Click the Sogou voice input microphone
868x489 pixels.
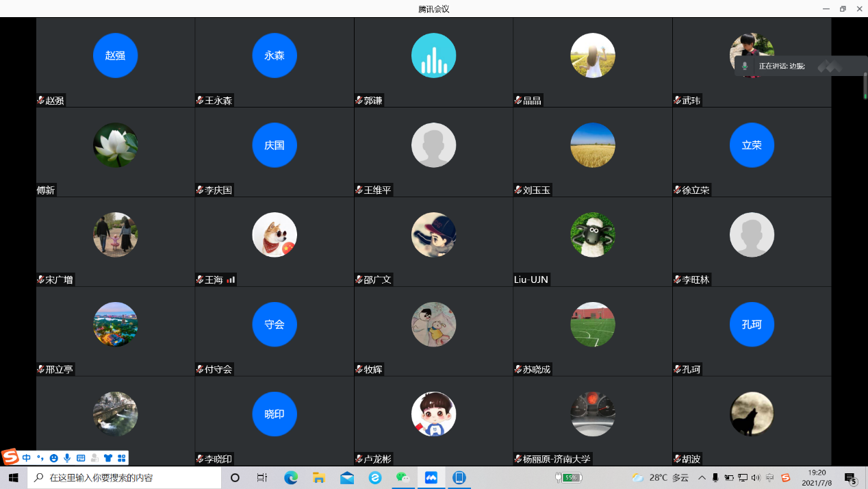(x=67, y=457)
